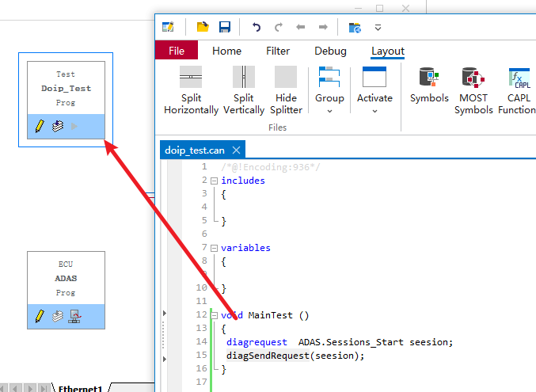Screen dimensions: 536x392
Task: Redo the last undone edit
Action: pos(279,27)
